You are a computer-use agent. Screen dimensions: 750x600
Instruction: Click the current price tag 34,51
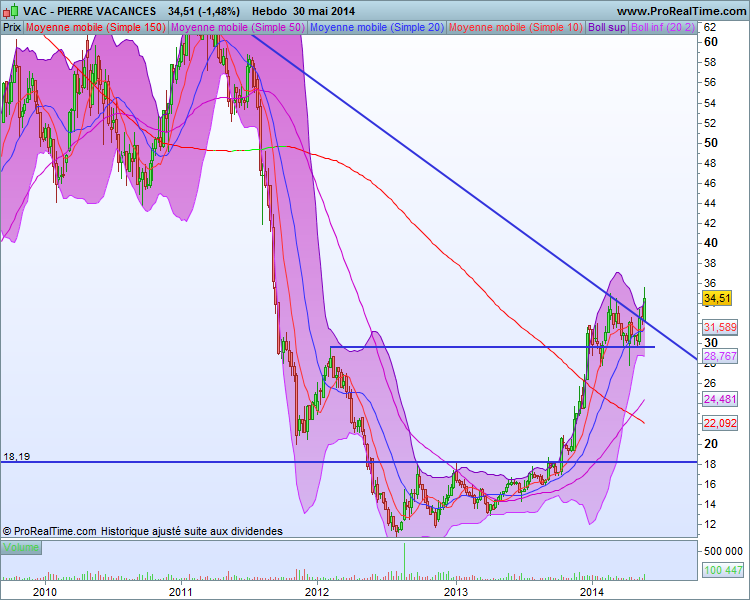[x=717, y=299]
